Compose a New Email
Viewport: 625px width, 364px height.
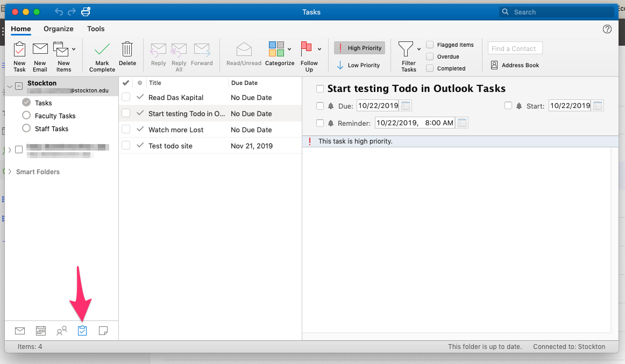(40, 57)
